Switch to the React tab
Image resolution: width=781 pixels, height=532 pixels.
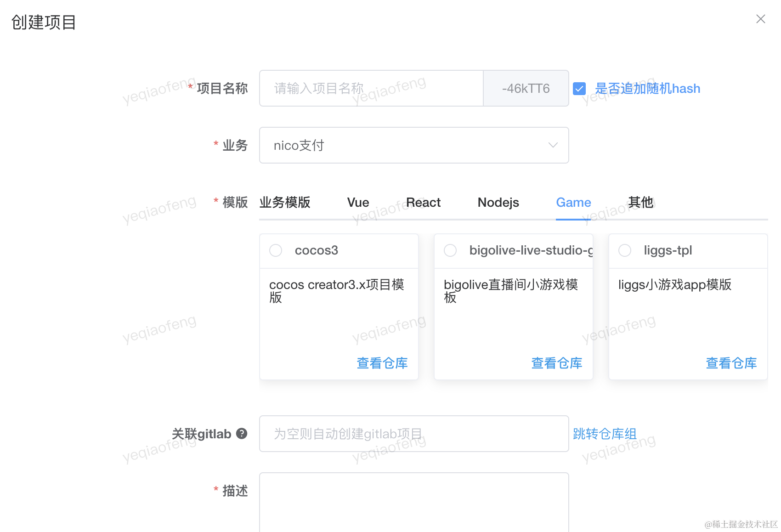coord(423,202)
